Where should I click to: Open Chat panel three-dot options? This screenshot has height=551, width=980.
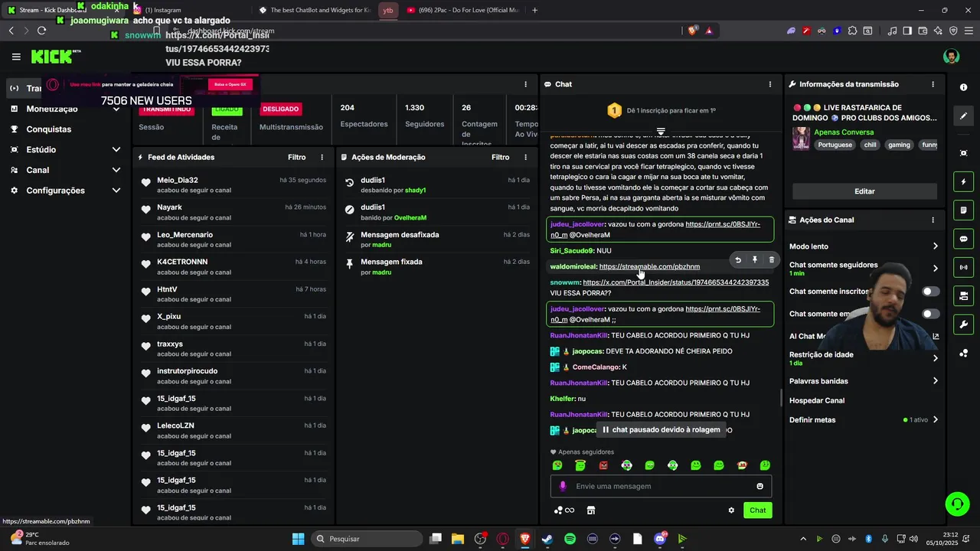click(x=770, y=84)
